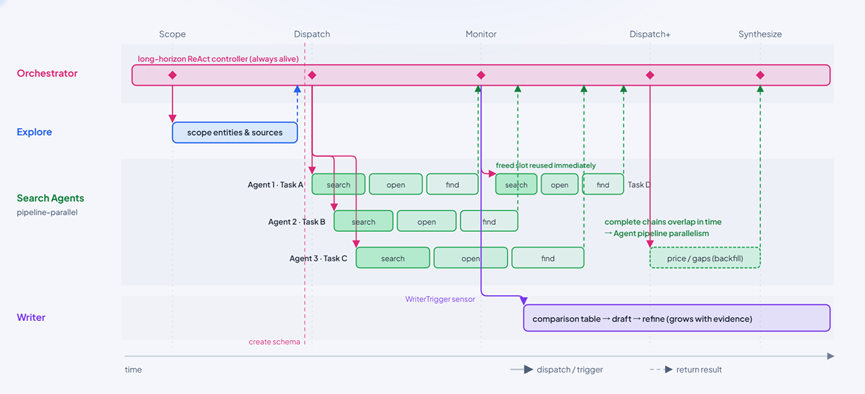Click the Orchestrator row label
This screenshot has width=865, height=394.
click(47, 73)
